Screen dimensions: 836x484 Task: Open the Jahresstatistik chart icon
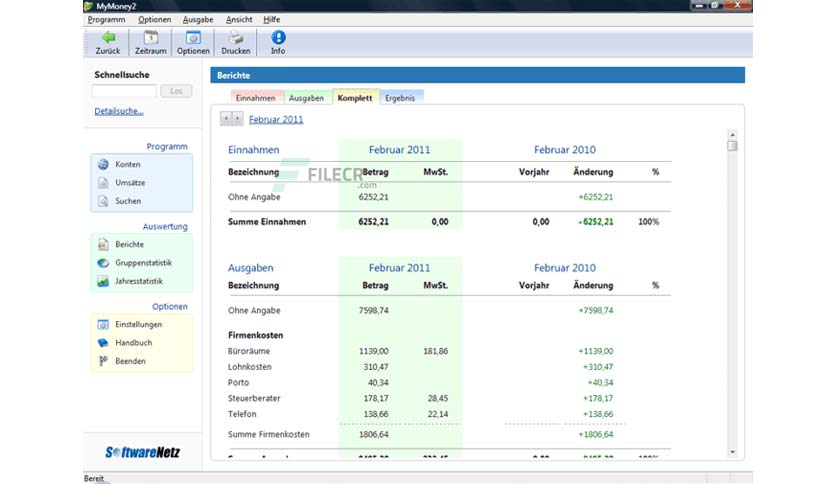tap(103, 281)
